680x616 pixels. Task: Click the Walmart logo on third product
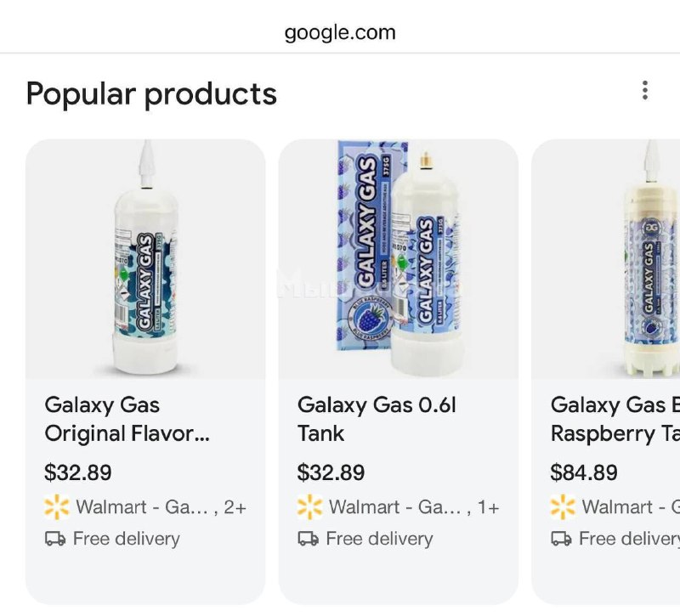563,507
